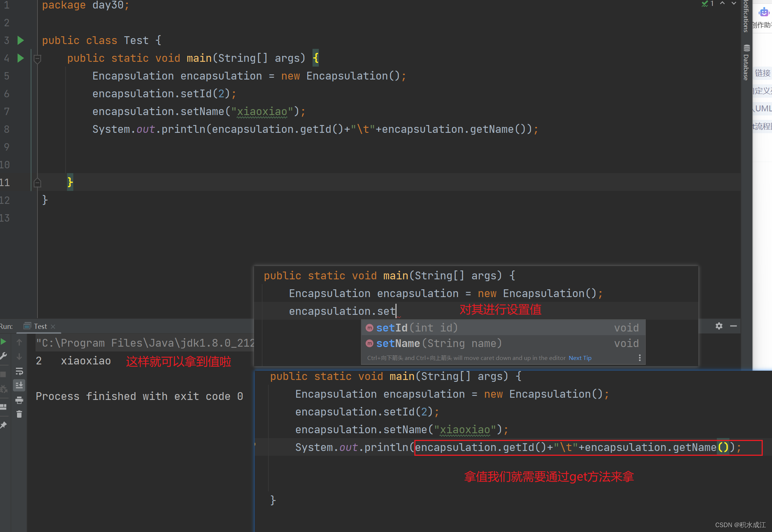This screenshot has height=532, width=772.
Task: Click closing brace on line 12
Action: [45, 200]
